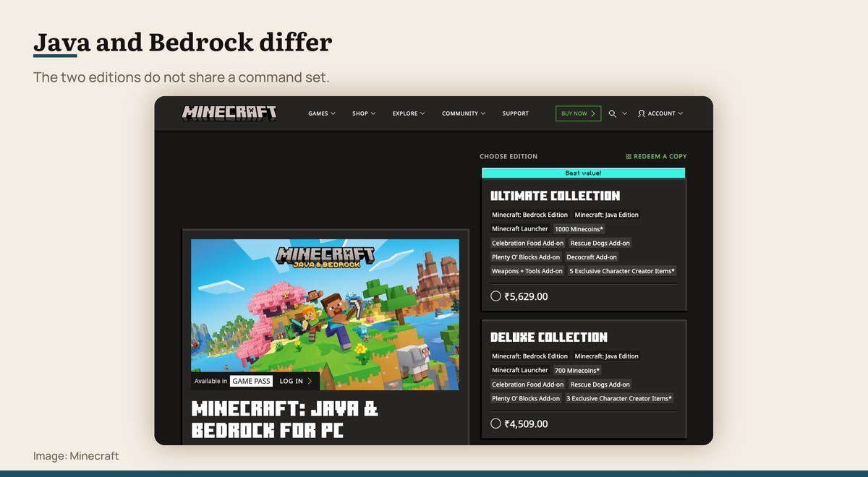Click the Minecraft Java & Bedrock artwork
This screenshot has height=477, width=868.
point(325,314)
